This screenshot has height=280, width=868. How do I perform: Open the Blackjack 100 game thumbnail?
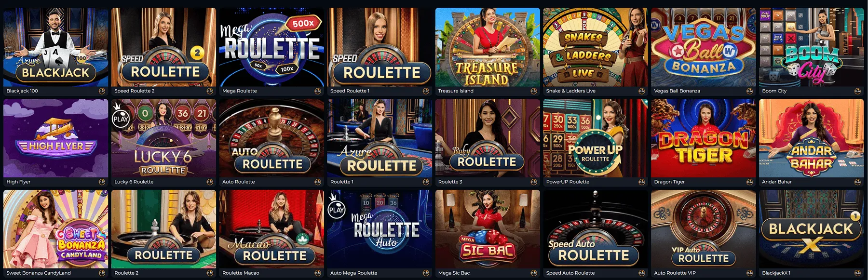coord(56,47)
